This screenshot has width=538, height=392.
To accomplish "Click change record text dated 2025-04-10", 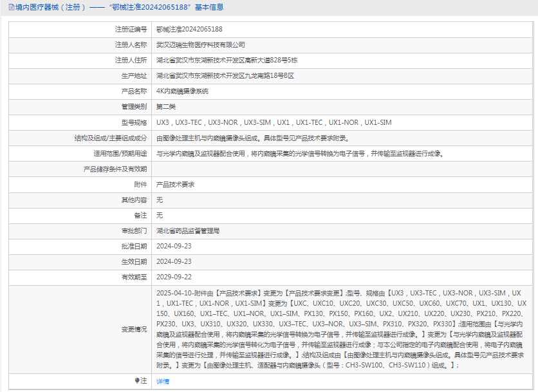I will tap(341, 329).
